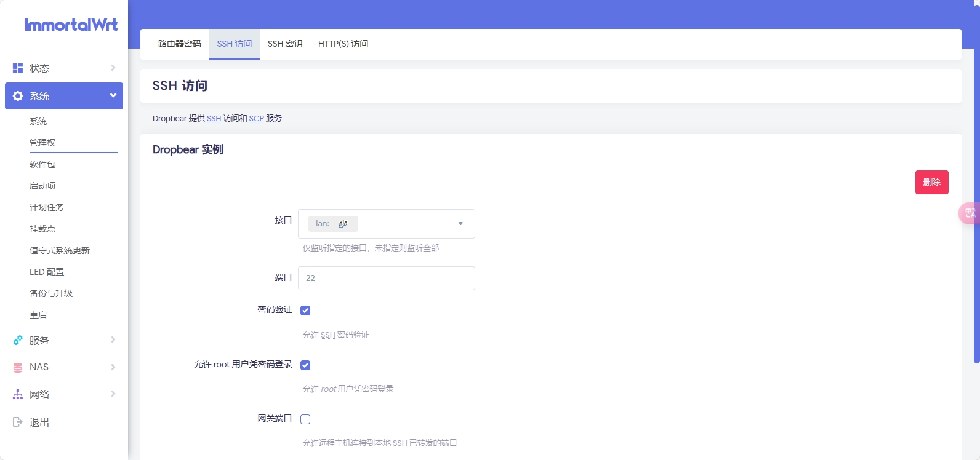Expand the 网络 menu chevron
Image resolution: width=980 pixels, height=460 pixels.
[113, 394]
